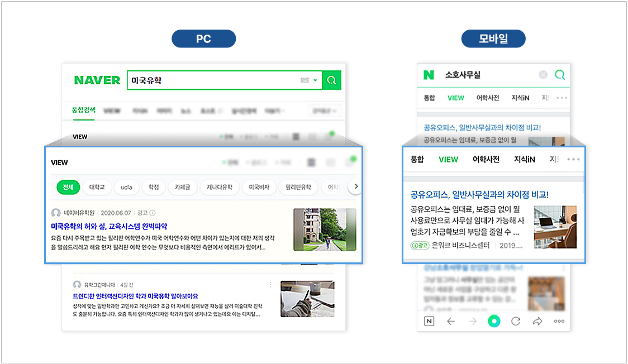Click the mobile refresh icon

516,321
